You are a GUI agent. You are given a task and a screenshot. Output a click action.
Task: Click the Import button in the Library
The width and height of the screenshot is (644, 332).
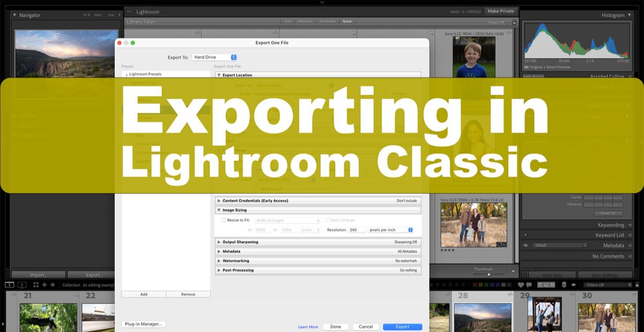click(38, 275)
